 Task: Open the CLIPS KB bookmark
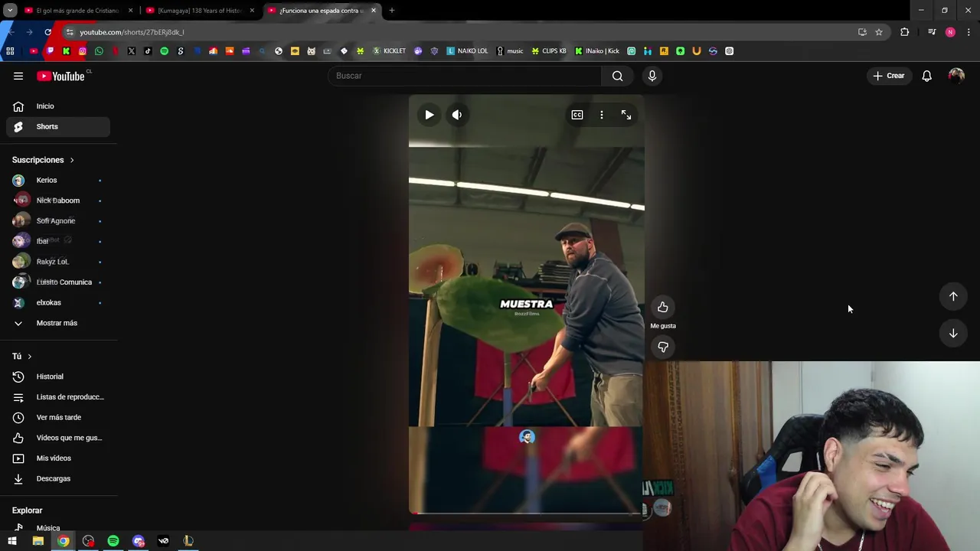pyautogui.click(x=549, y=51)
